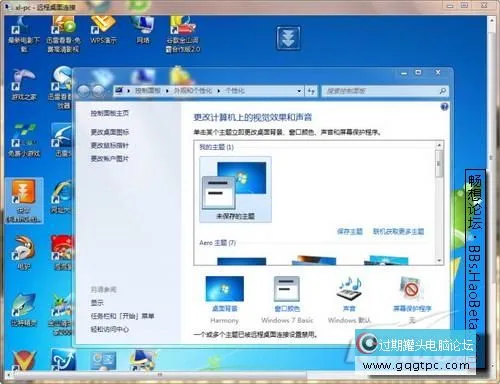500x384 pixels.
Task: Open 轻松访问中心 link
Action: pos(109,329)
